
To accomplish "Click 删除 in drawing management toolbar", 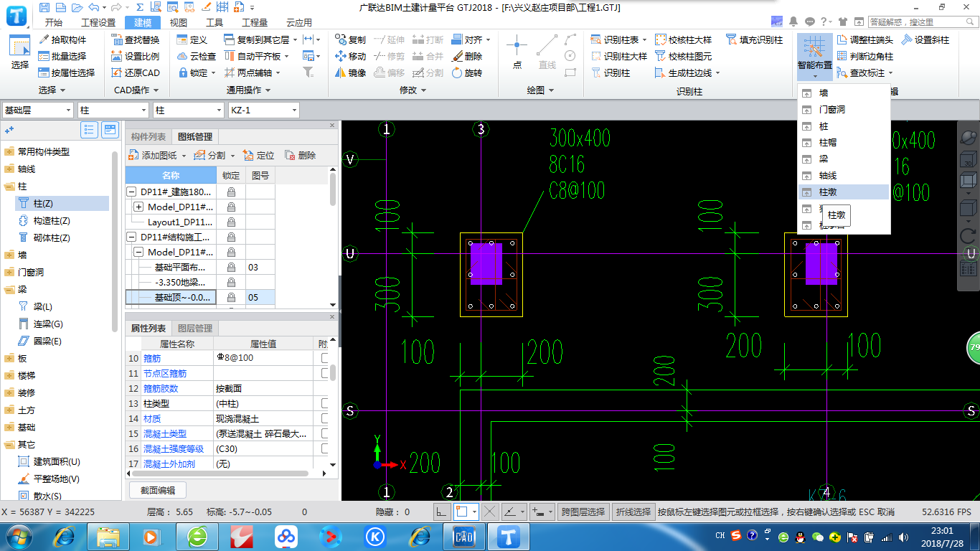I will click(300, 155).
